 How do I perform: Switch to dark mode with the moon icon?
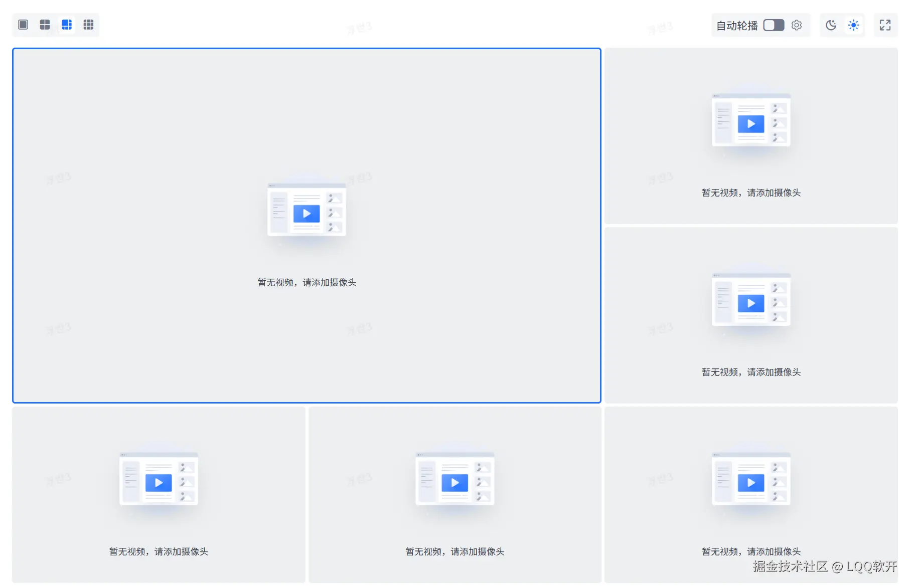(x=831, y=25)
